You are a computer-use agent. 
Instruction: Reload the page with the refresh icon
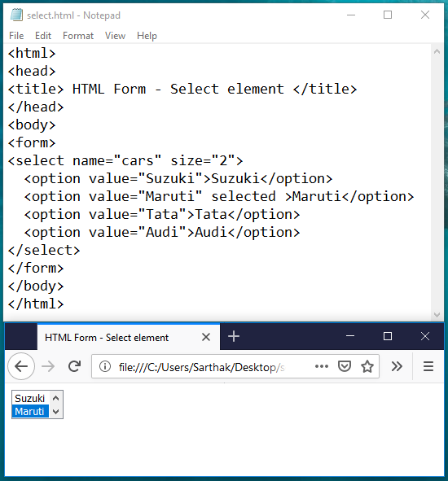74,366
